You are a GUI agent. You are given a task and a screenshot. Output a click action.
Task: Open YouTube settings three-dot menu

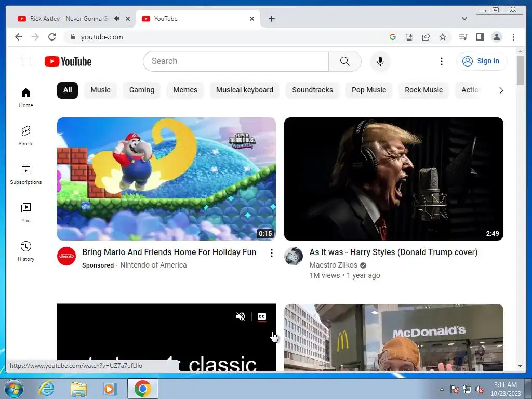point(442,61)
